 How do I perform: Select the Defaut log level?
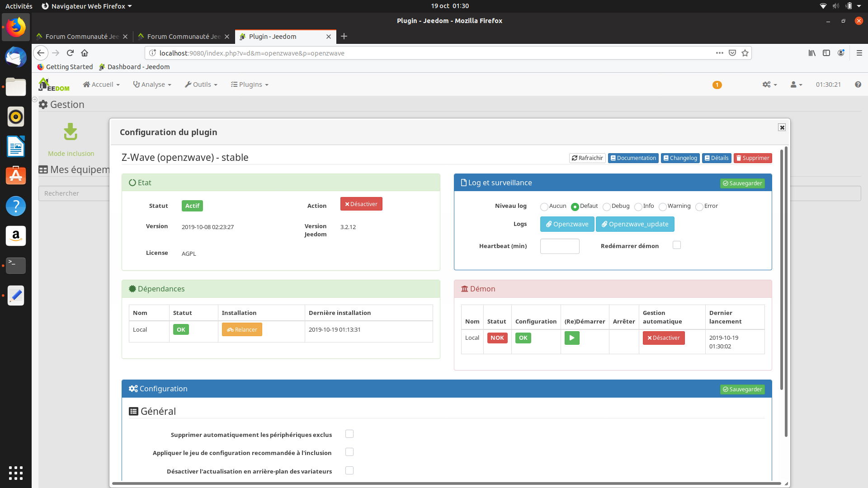tap(575, 206)
